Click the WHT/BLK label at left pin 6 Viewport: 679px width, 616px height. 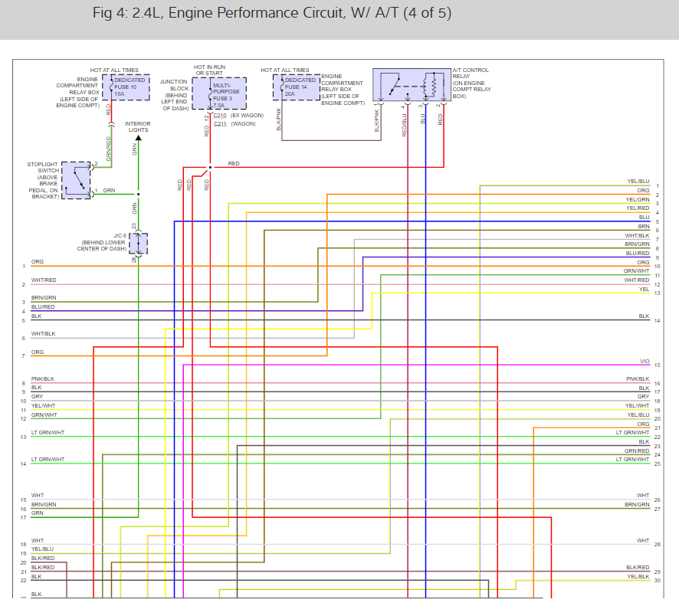tap(44, 334)
